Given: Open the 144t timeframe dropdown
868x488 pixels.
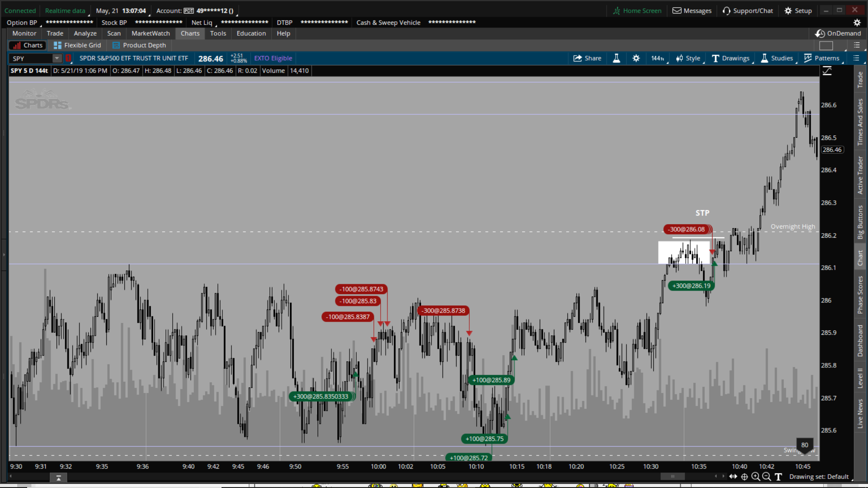Looking at the screenshot, I should tap(658, 58).
